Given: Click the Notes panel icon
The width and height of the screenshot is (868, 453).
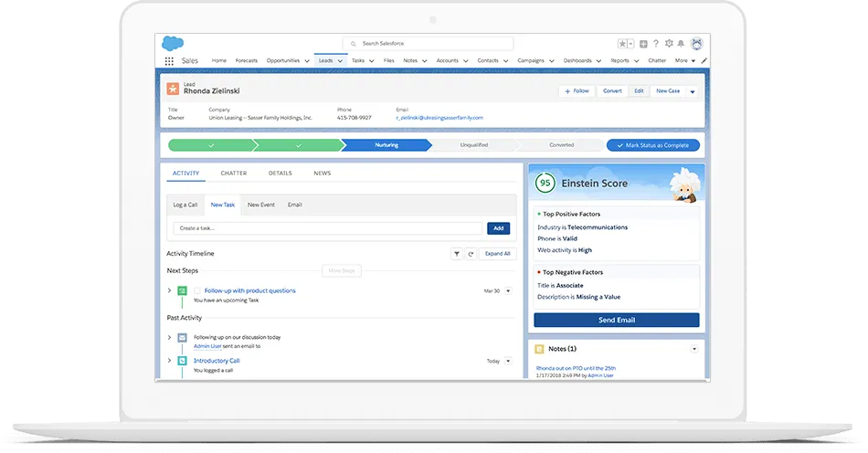Looking at the screenshot, I should 540,349.
